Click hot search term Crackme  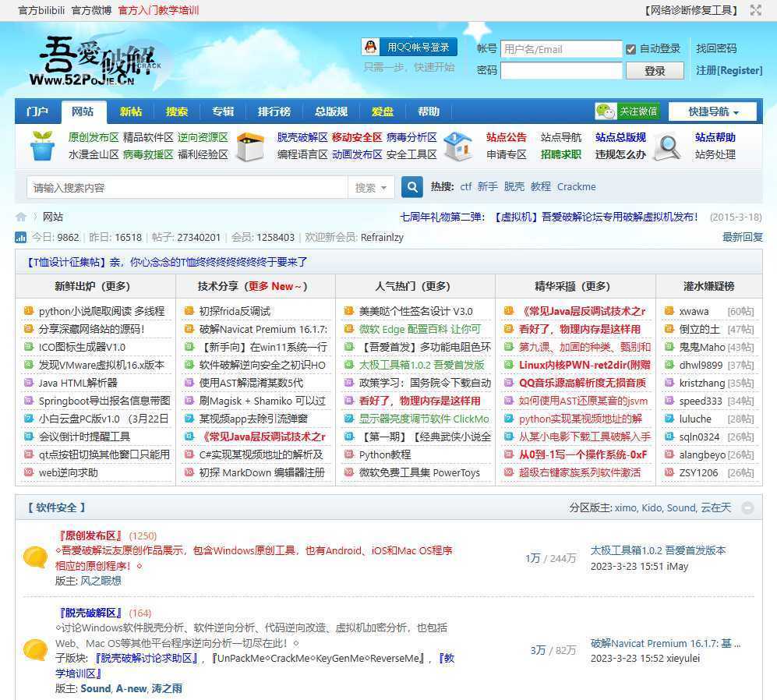tap(576, 187)
